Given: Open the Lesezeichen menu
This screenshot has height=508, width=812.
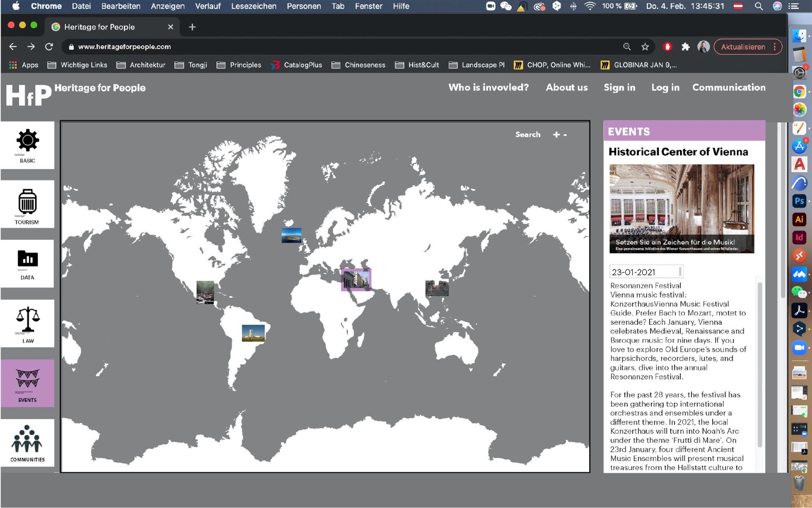Looking at the screenshot, I should click(x=253, y=6).
